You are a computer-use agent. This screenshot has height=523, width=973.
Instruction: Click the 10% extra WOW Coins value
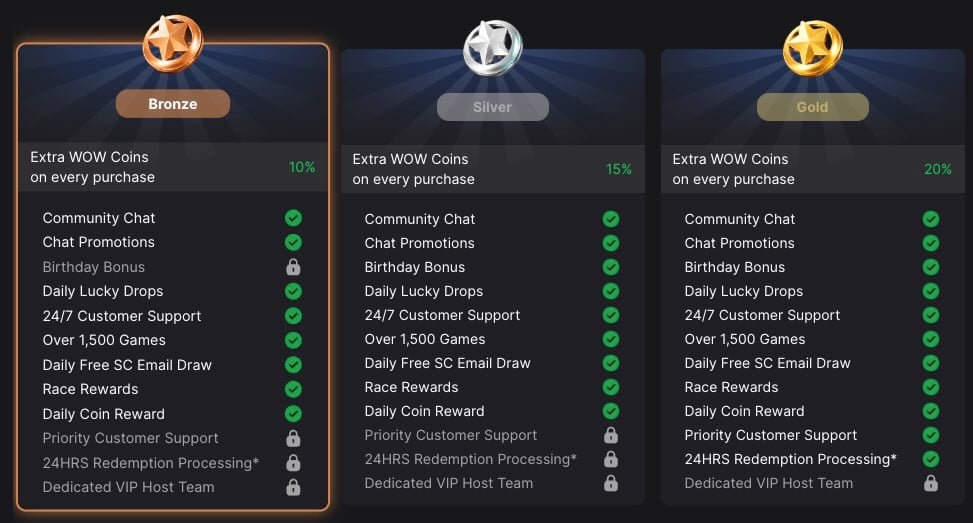click(302, 167)
